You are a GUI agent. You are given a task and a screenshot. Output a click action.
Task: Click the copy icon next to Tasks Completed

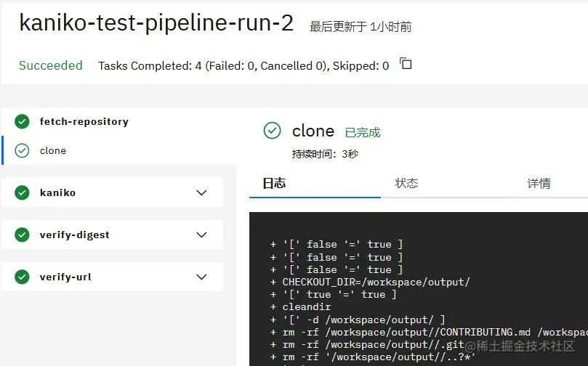coord(406,64)
